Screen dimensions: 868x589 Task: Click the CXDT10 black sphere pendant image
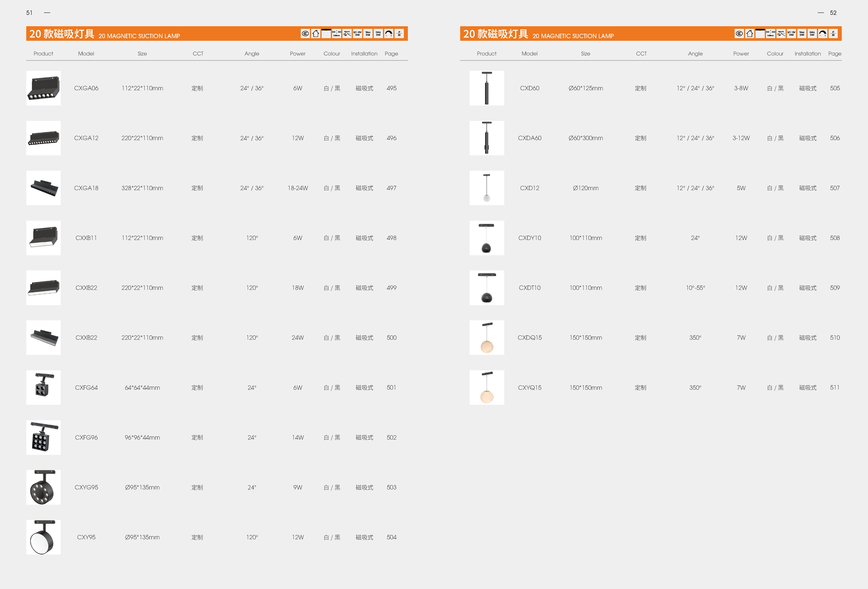tap(487, 288)
